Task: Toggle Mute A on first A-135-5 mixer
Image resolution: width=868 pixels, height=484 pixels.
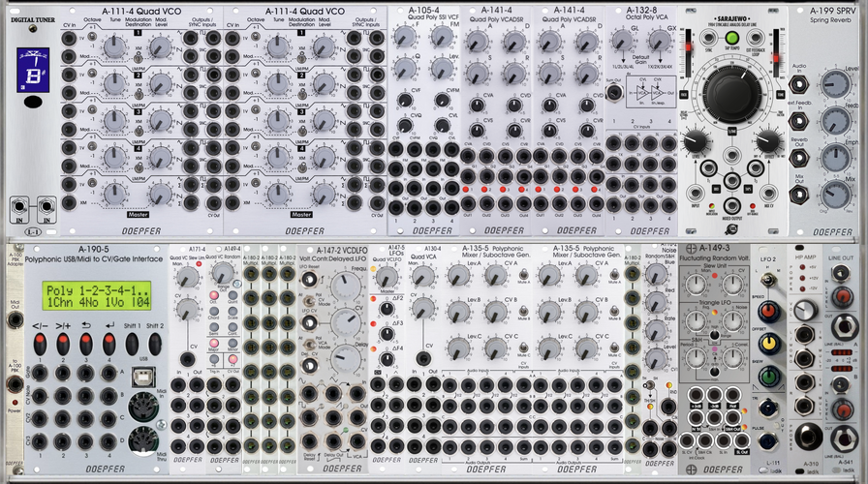Action: tap(522, 274)
